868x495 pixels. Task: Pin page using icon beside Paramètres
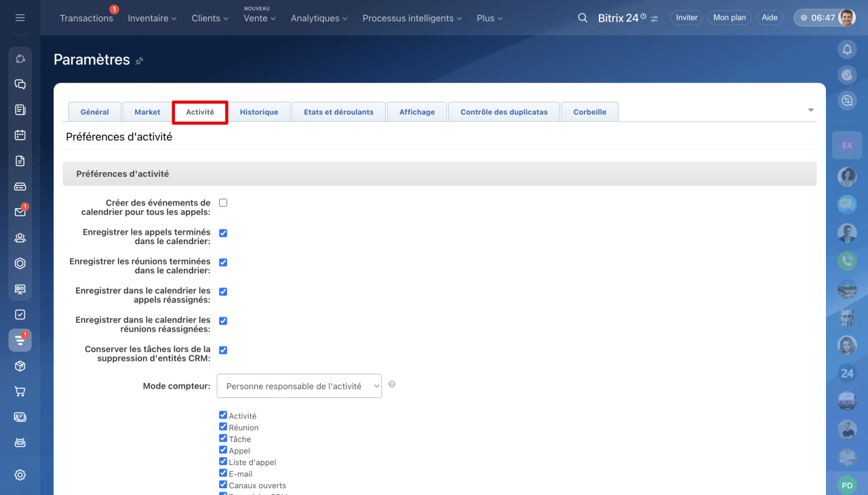139,61
